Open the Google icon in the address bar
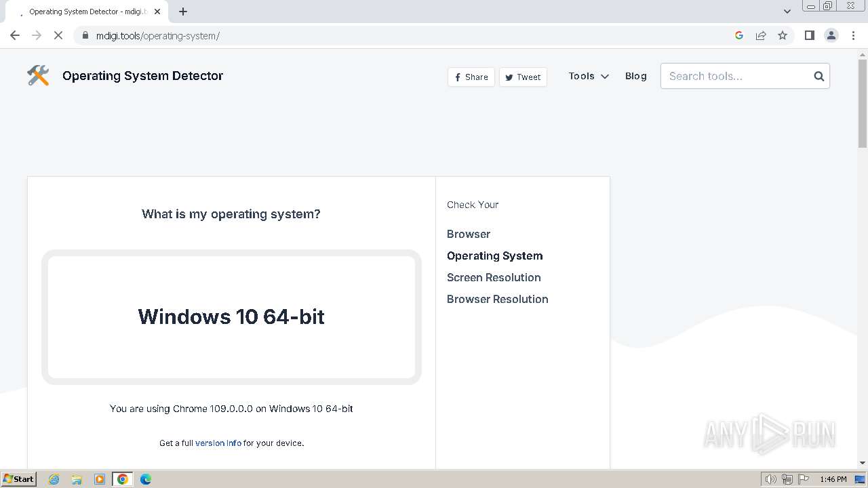 coord(739,35)
